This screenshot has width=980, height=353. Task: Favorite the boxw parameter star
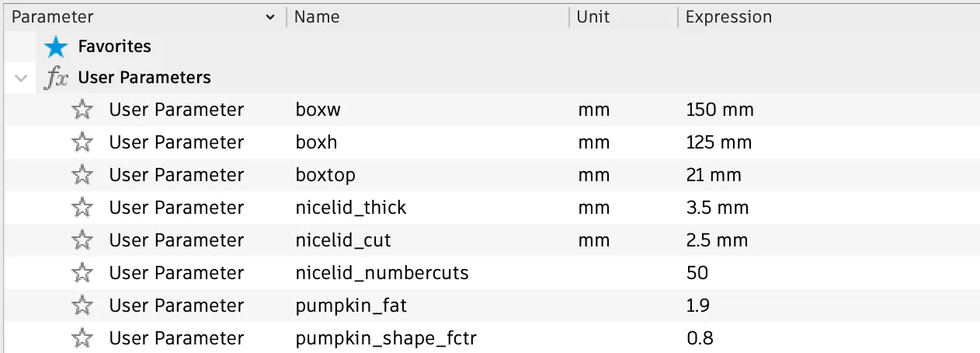click(82, 110)
